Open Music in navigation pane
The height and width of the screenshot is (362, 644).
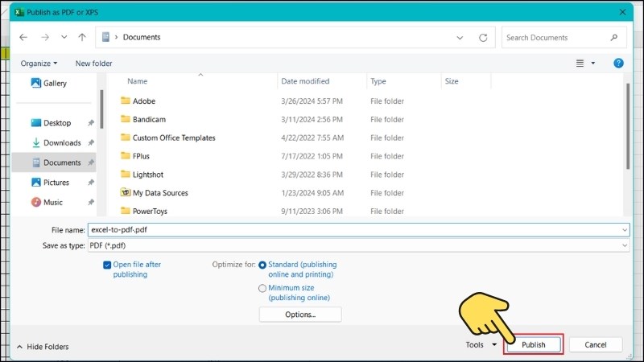pos(53,203)
